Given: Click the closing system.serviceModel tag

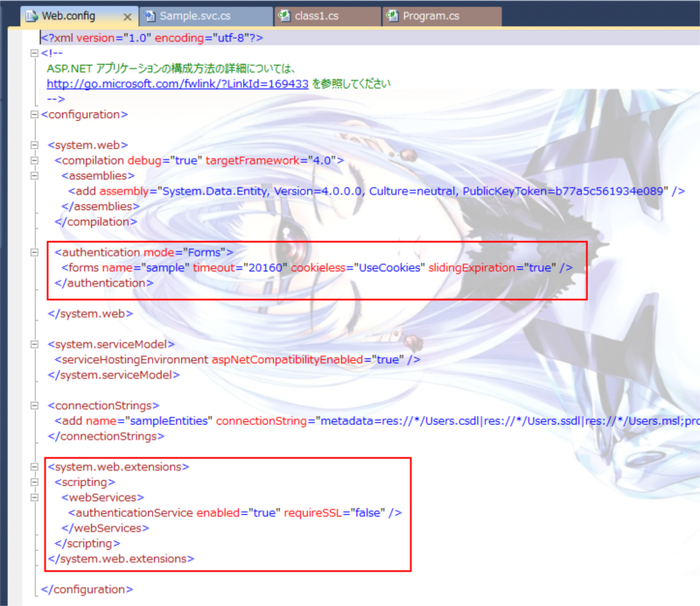Looking at the screenshot, I should (114, 375).
